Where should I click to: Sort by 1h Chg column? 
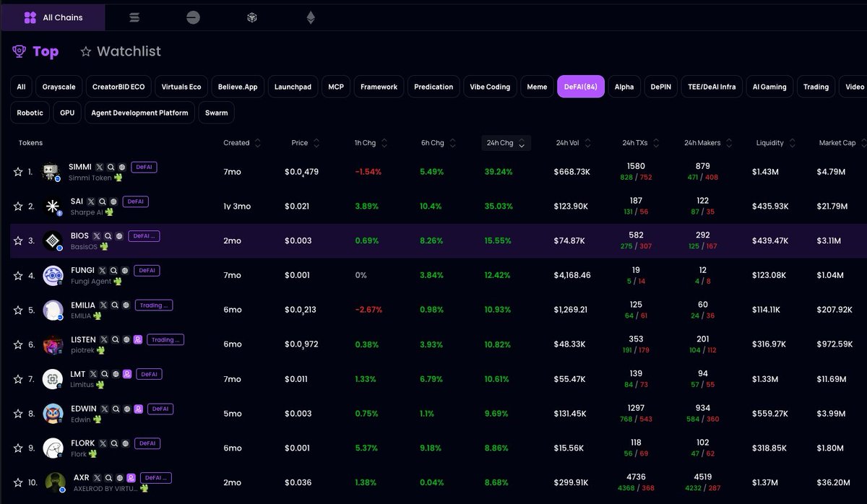pos(384,143)
